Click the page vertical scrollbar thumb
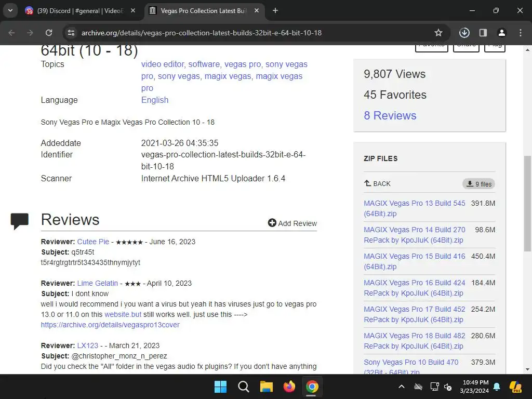This screenshot has height=399, width=532. 527,204
